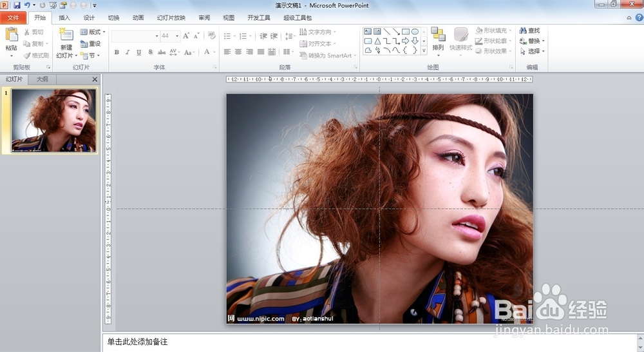Click the New Slide (新建幻灯片) icon
The height and width of the screenshot is (352, 644).
click(x=66, y=35)
